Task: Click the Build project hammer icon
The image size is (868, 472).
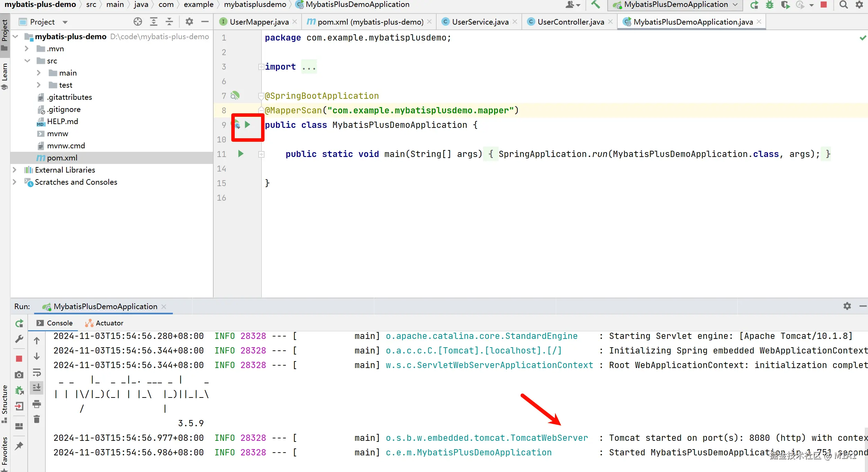Action: point(595,5)
